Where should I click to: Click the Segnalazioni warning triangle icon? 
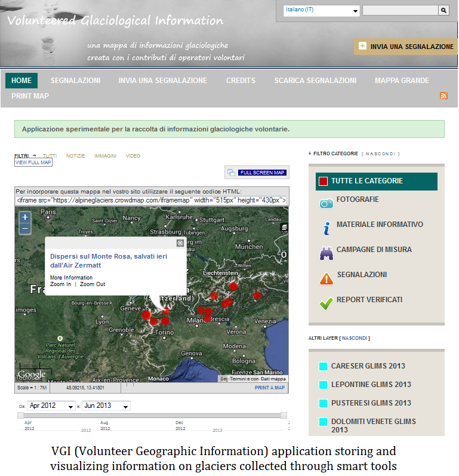(x=326, y=279)
